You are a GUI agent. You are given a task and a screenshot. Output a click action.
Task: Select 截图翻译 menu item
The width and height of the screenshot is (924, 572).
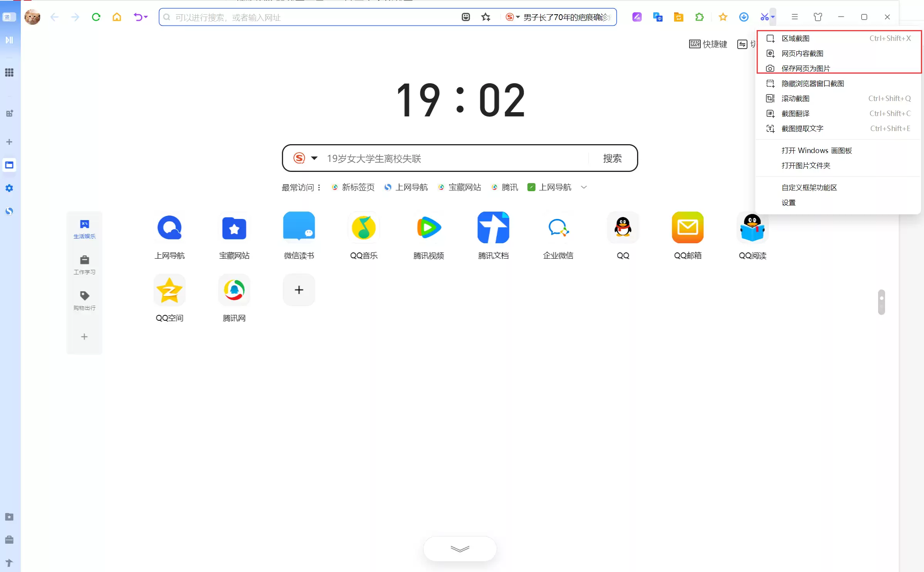838,114
